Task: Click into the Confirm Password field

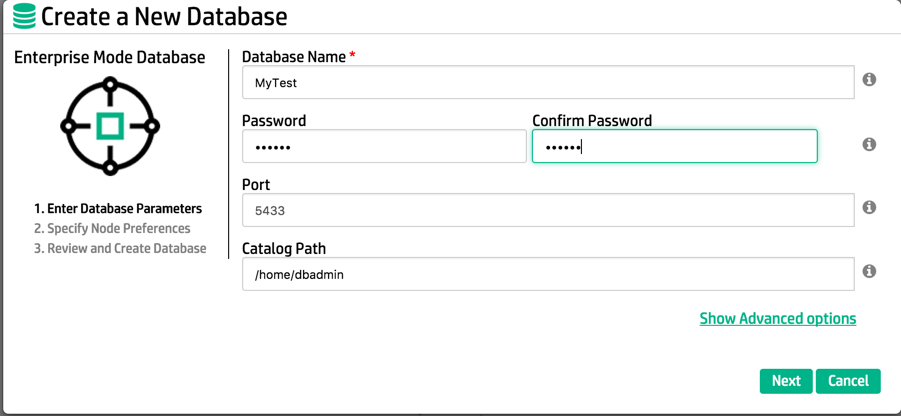Action: (x=674, y=146)
